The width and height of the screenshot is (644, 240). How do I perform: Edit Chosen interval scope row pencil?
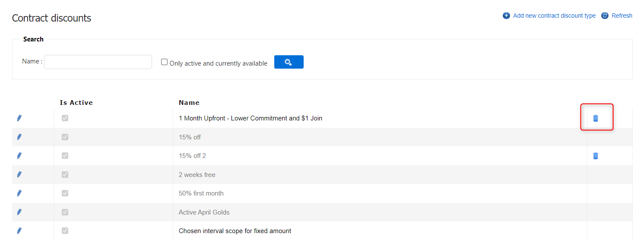click(x=19, y=231)
